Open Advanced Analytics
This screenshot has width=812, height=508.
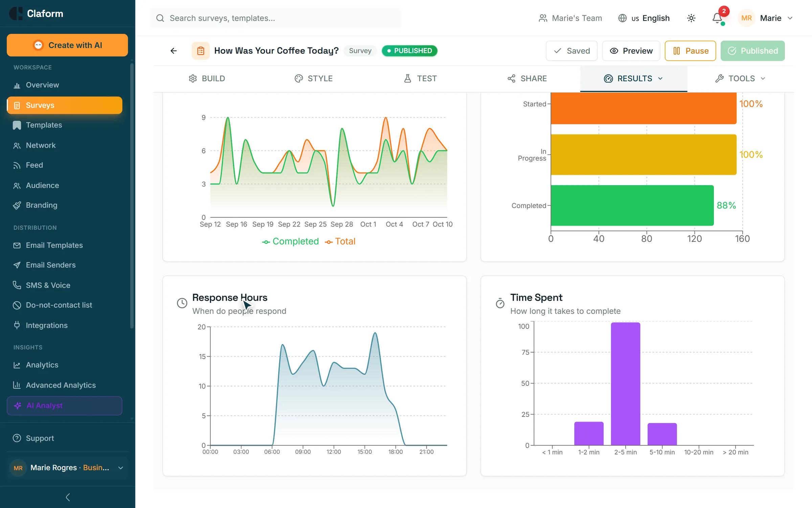coord(64,385)
